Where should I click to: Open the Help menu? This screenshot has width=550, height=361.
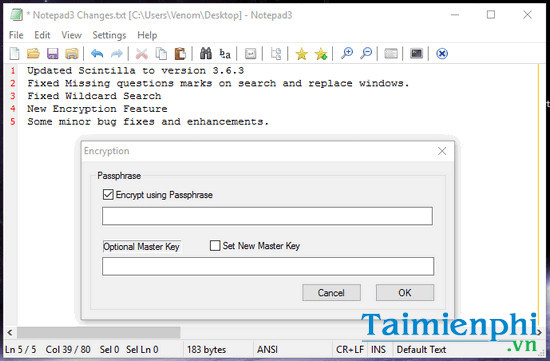[x=147, y=35]
